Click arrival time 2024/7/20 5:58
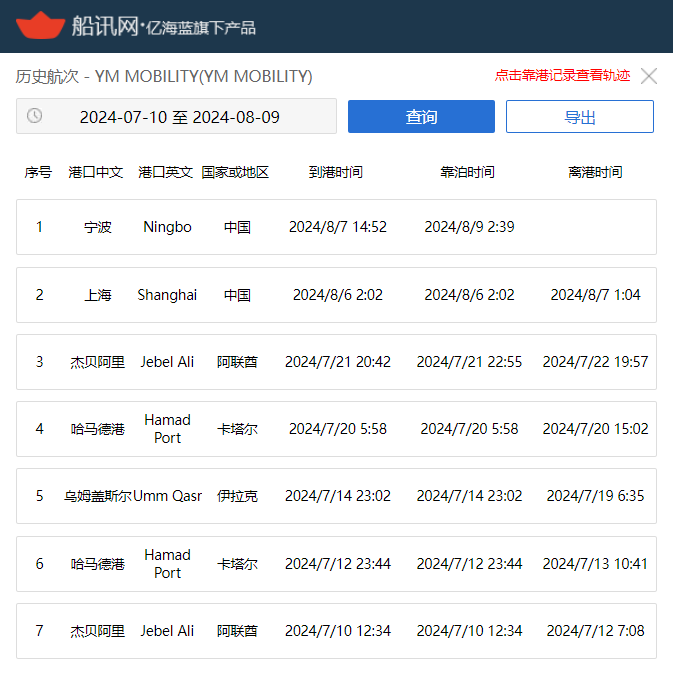The width and height of the screenshot is (673, 693). (338, 429)
